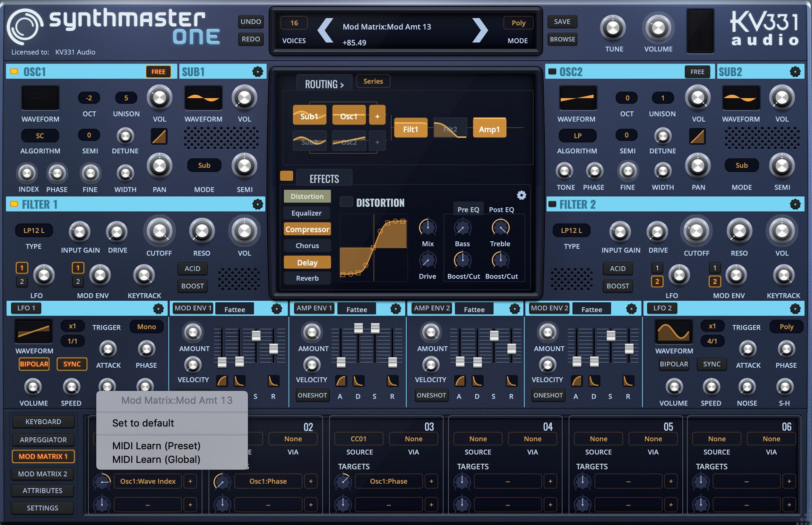Viewport: 812px width, 525px height.
Task: Click the BROWSE button
Action: point(562,39)
